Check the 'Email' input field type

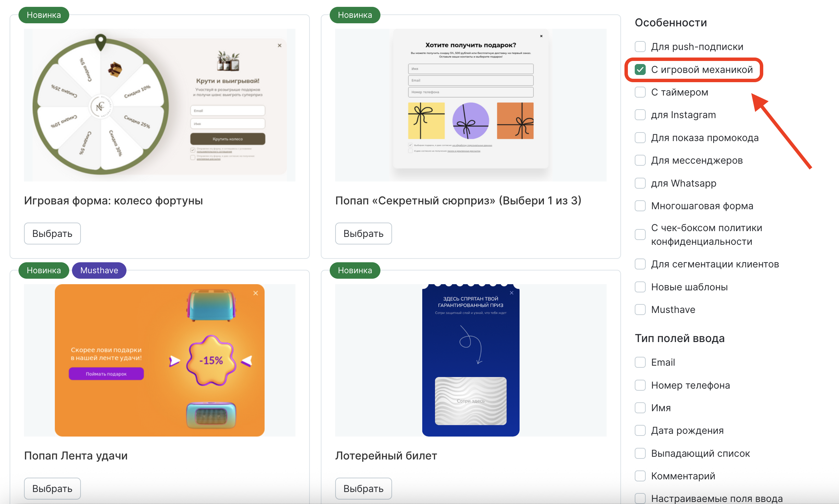pos(640,362)
